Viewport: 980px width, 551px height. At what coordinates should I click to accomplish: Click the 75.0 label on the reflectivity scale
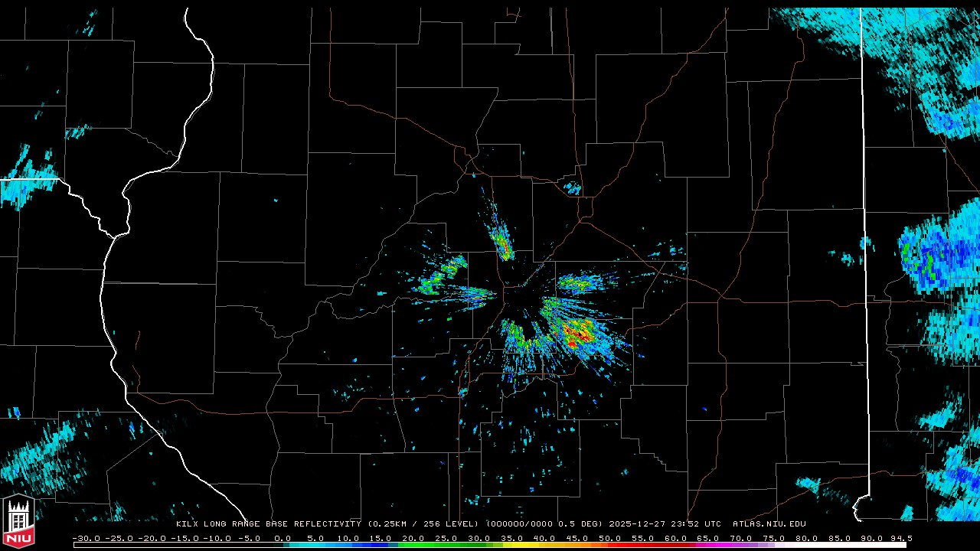pos(774,538)
